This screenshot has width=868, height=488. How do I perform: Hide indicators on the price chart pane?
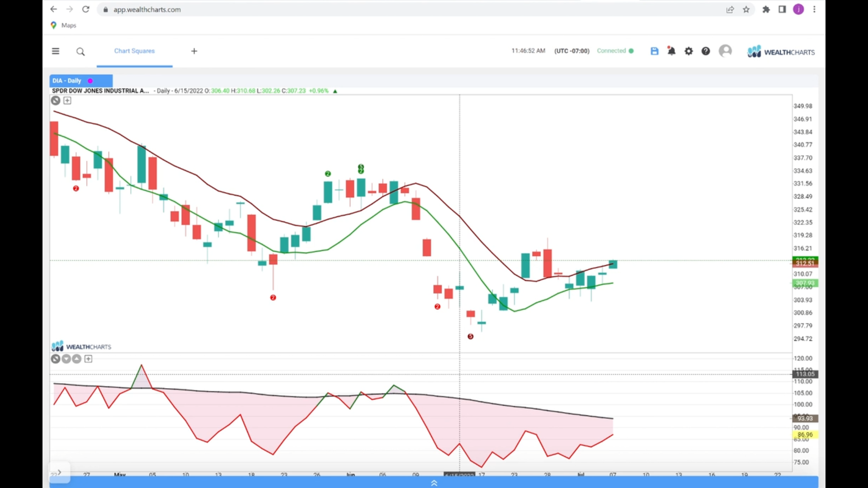point(56,100)
